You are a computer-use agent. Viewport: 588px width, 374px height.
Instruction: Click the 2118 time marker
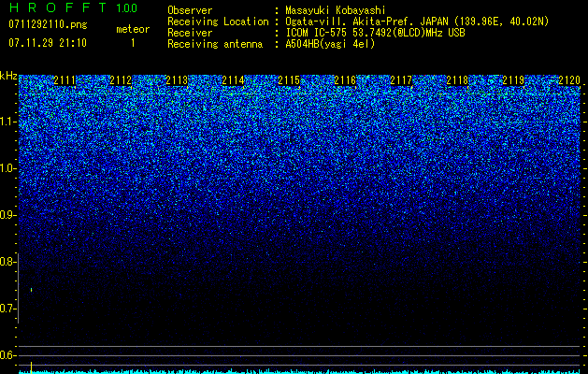pyautogui.click(x=457, y=80)
